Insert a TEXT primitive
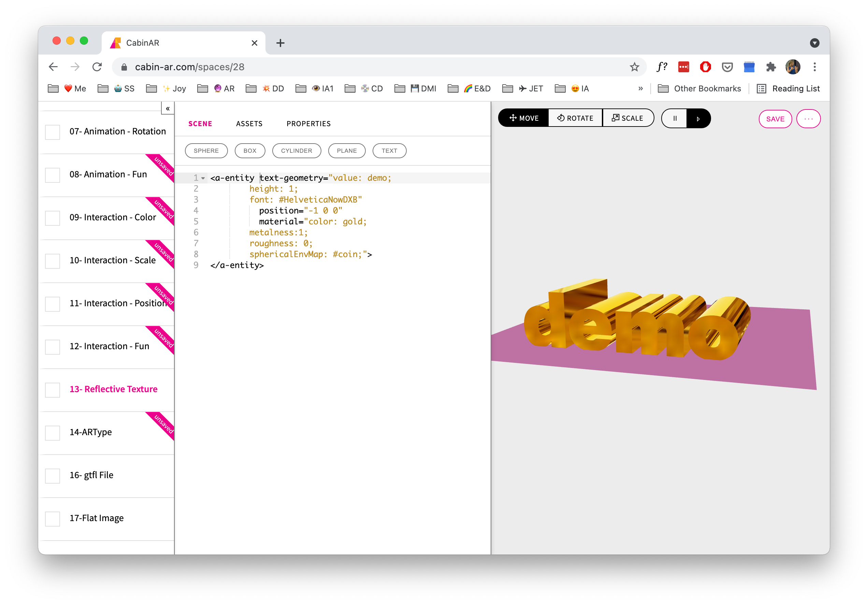The image size is (868, 605). coord(389,151)
